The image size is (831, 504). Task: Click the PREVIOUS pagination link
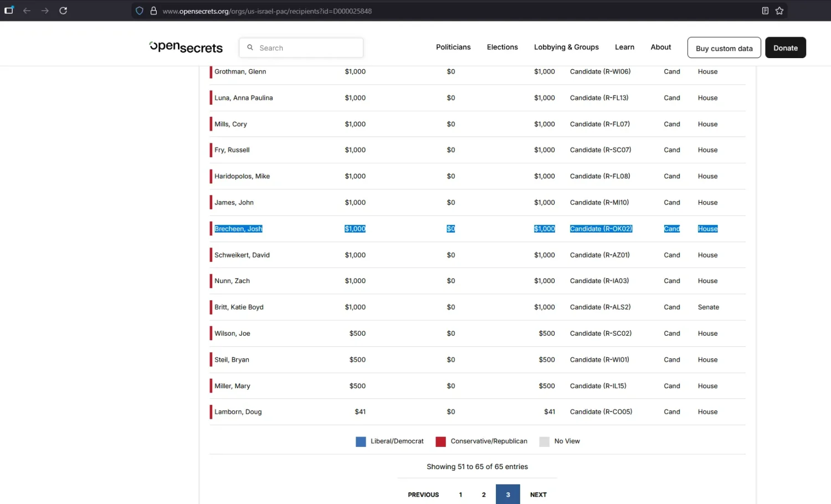pos(423,495)
